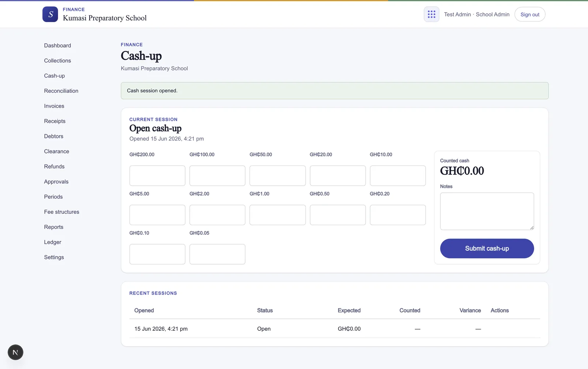Click 'Opened 15 Jun 2026, 4:21 pm' subtitle
The width and height of the screenshot is (588, 369).
coord(166,139)
